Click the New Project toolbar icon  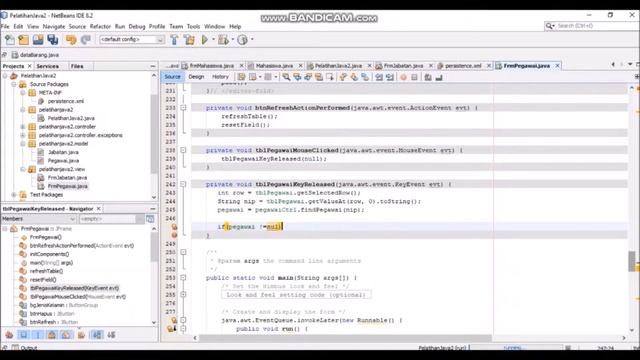[23, 40]
